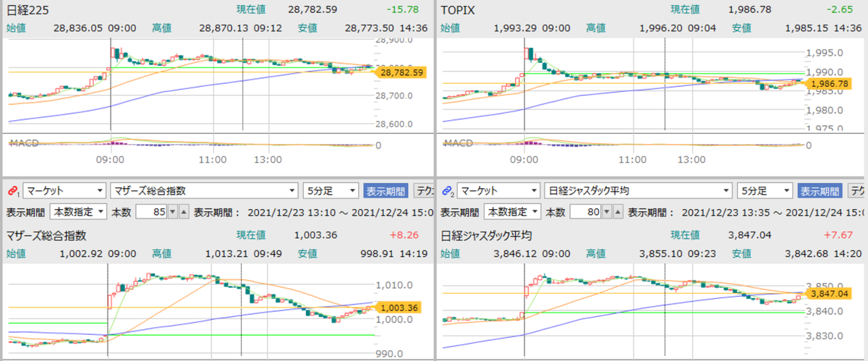868x361 pixels.
Task: Open the 5分足 interval dropdown in the Mothers panel
Action: (331, 191)
